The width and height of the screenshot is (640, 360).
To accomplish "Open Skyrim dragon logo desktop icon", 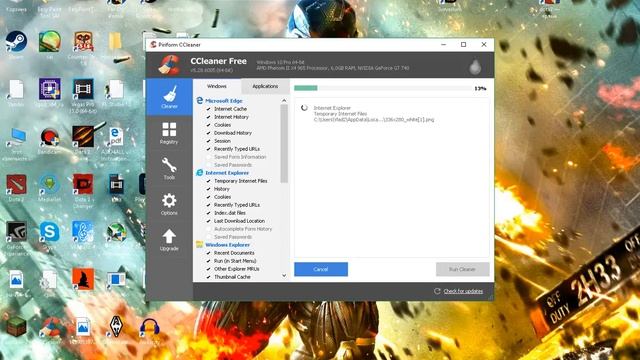I will tap(116, 327).
